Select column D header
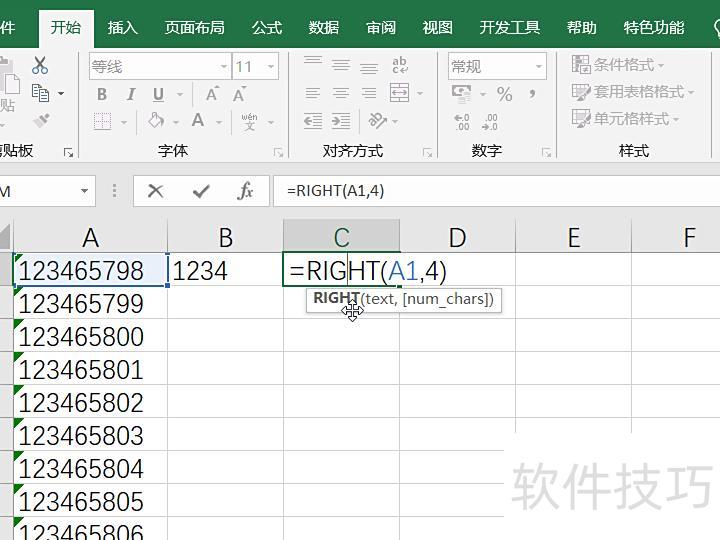Image resolution: width=720 pixels, height=540 pixels. pos(458,236)
